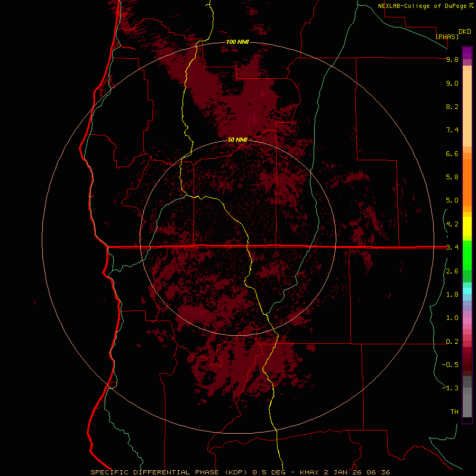Click the SPECIFIC DIFFERENTIAL PHASE (KDP) title text

(170, 472)
